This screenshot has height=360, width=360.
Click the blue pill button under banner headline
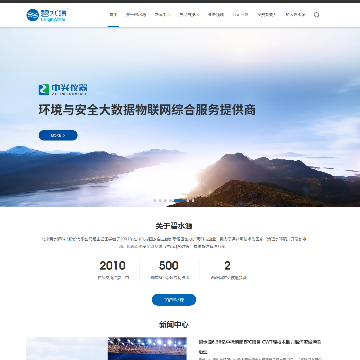click(x=58, y=135)
